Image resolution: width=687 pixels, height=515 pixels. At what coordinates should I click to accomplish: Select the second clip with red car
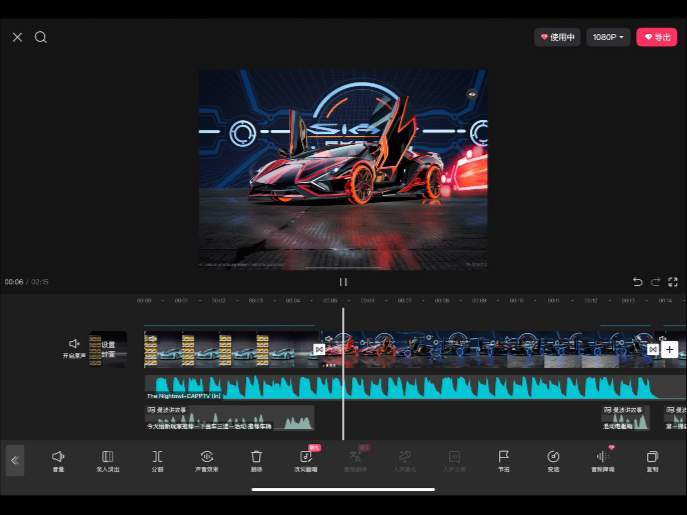(x=486, y=349)
